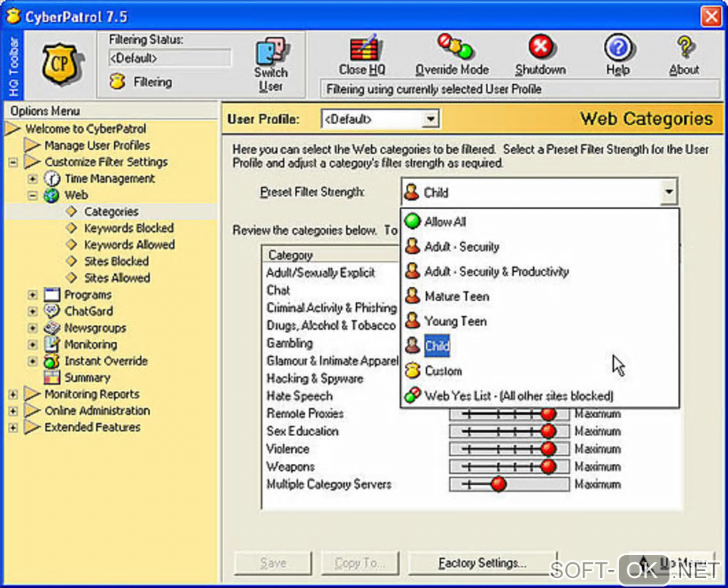
Task: Click the Copy To button
Action: pyautogui.click(x=360, y=563)
